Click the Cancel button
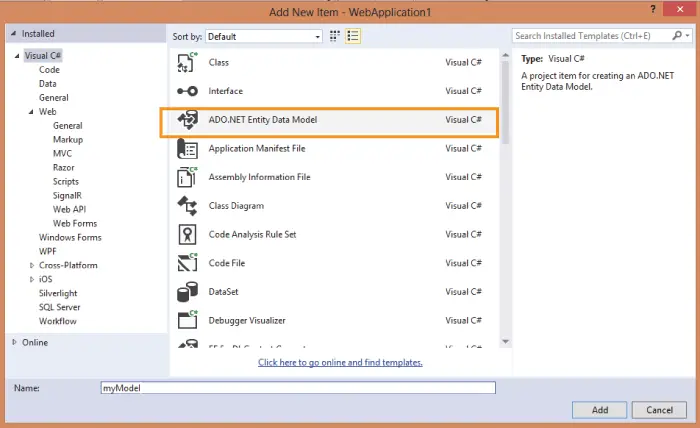 (x=659, y=410)
